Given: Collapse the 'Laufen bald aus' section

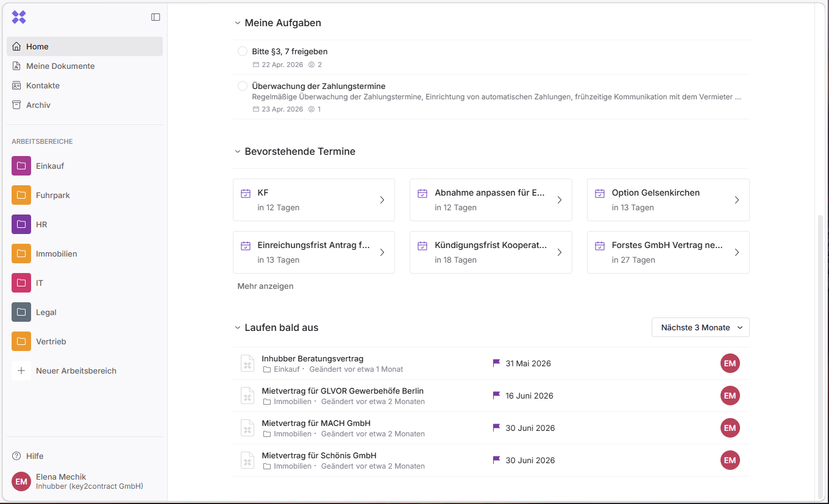Looking at the screenshot, I should coord(238,328).
